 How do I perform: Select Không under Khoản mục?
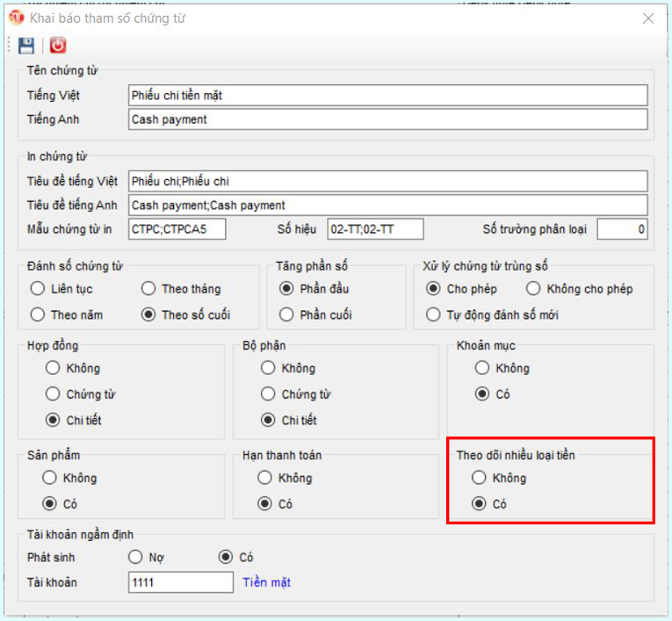pos(481,368)
